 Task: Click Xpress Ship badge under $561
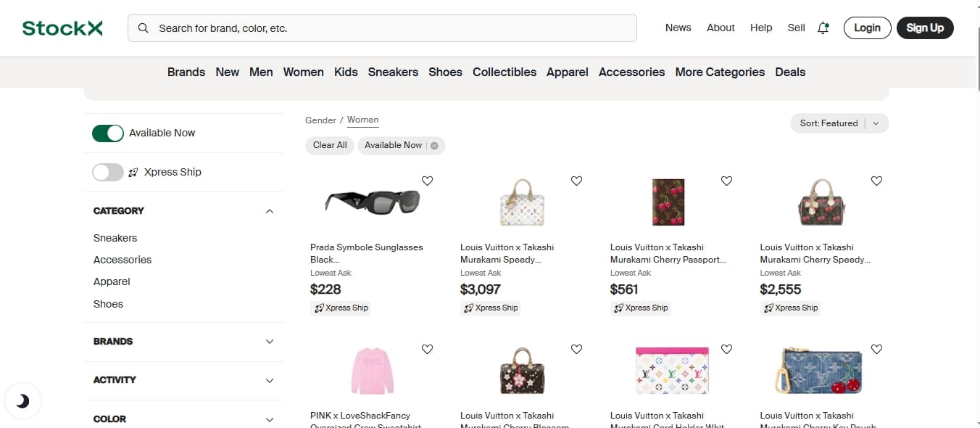(640, 308)
